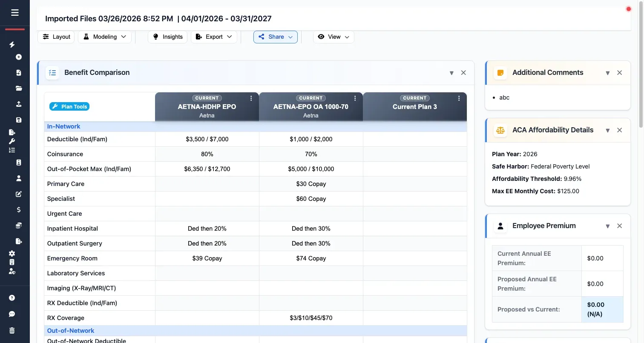Collapse the Additional Comments panel
Screen dimensions: 644x343
608,73
